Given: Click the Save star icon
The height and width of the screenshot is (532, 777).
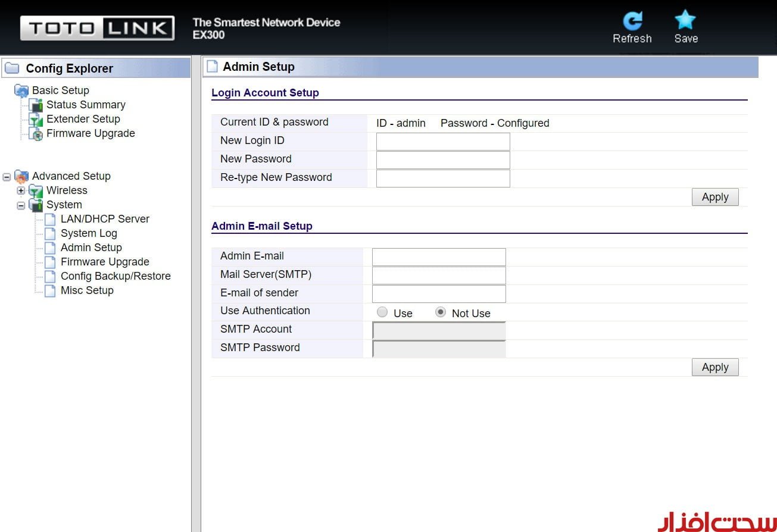Looking at the screenshot, I should [x=685, y=21].
